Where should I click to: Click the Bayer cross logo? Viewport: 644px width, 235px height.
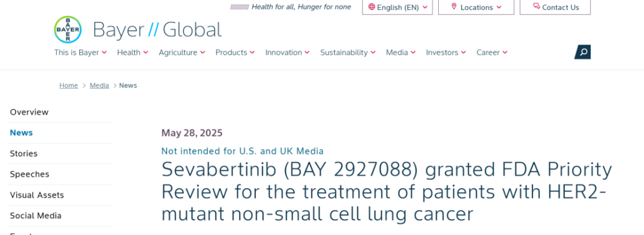click(68, 30)
